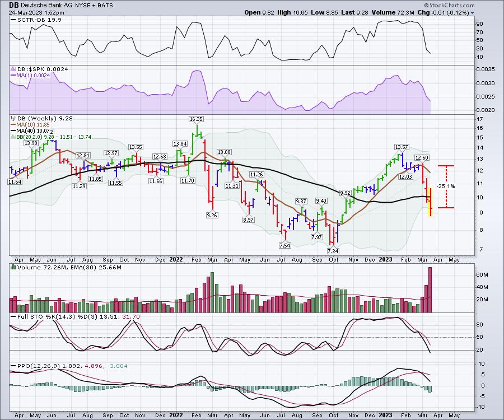Click the Low 8.85 quote value
This screenshot has width=504, height=420.
point(325,12)
